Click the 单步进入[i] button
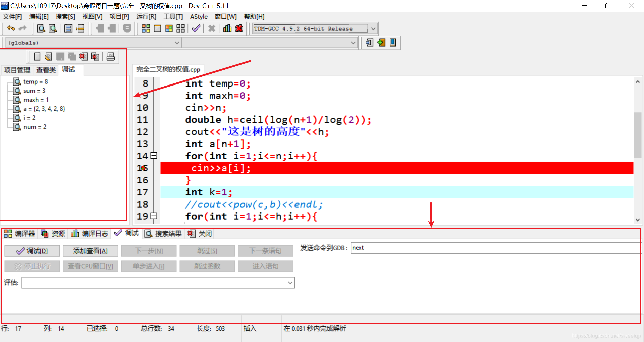644x342 pixels. (149, 266)
